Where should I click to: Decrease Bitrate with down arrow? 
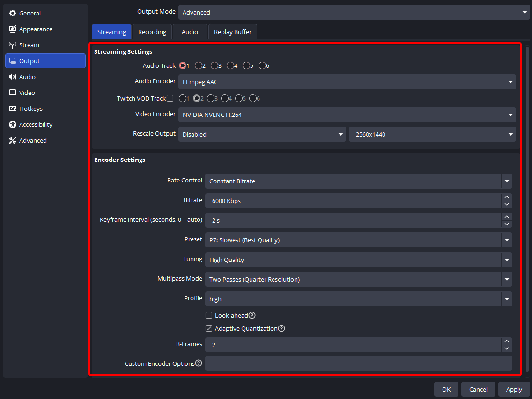click(507, 204)
